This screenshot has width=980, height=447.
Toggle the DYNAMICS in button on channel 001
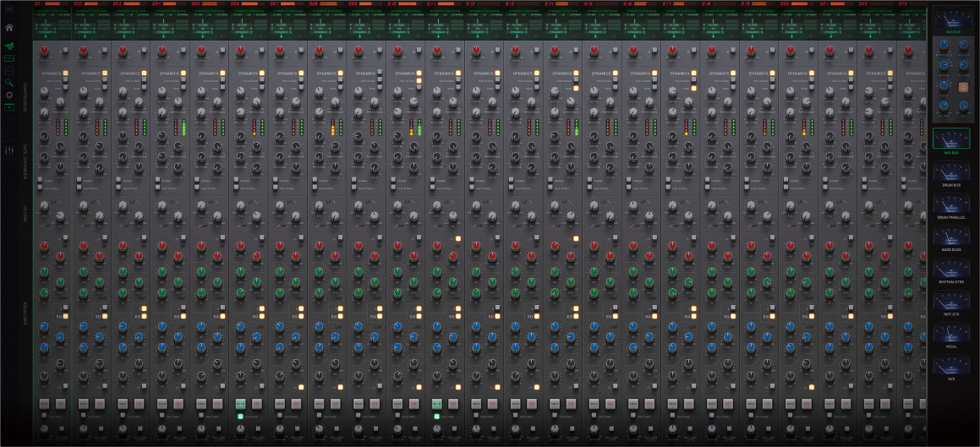66,73
